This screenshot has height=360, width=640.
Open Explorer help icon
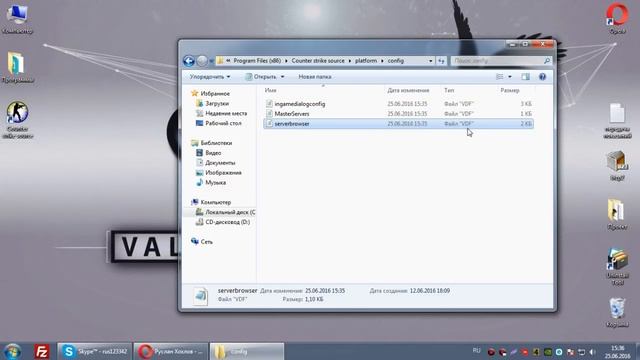542,77
